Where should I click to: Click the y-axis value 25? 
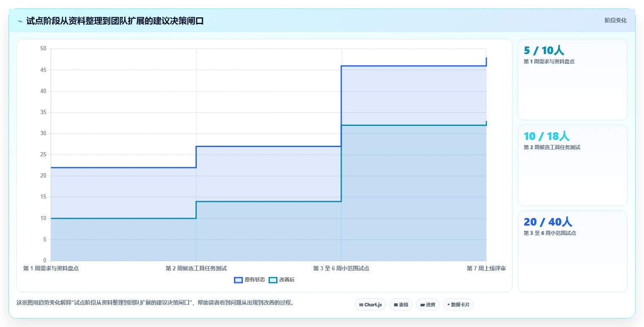click(43, 155)
